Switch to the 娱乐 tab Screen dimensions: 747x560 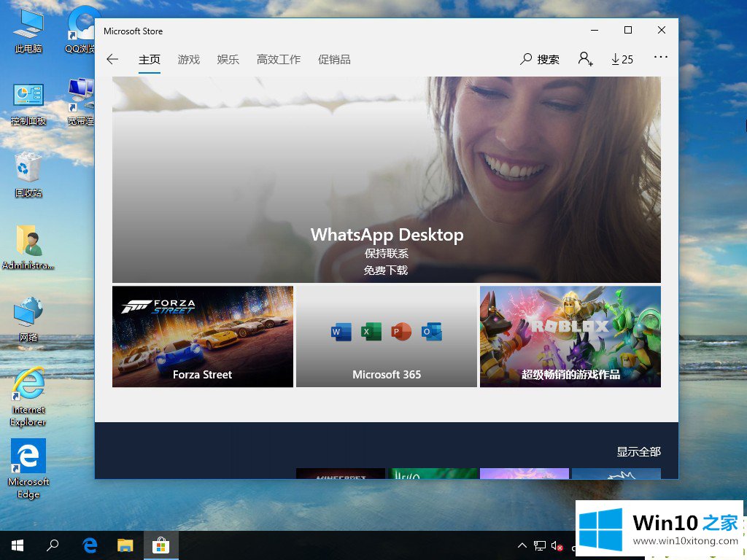[x=228, y=60]
